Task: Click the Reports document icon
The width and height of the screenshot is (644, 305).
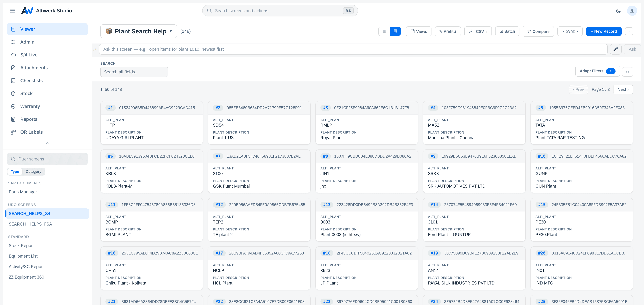Action: click(13, 119)
